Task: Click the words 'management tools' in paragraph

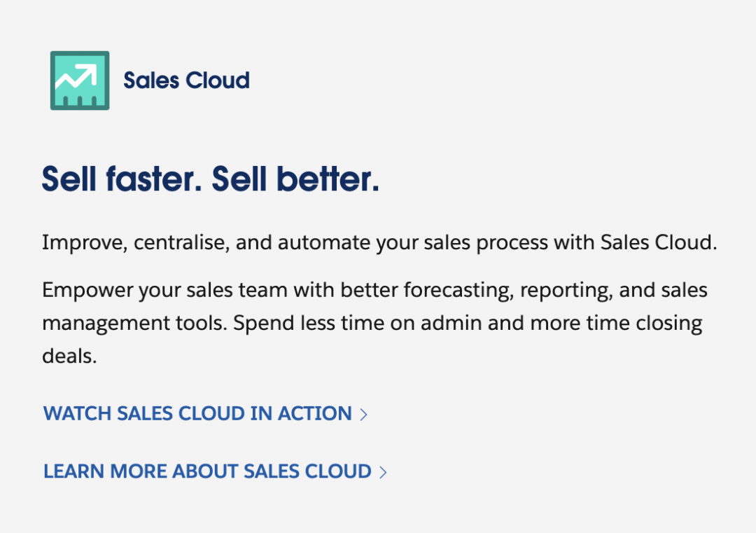Action: pyautogui.click(x=134, y=323)
